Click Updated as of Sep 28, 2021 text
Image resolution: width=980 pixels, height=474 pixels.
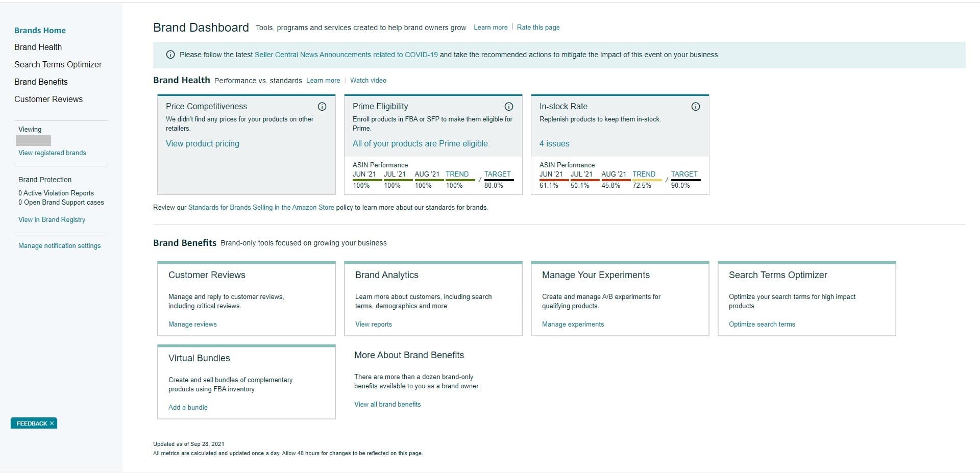coord(188,444)
